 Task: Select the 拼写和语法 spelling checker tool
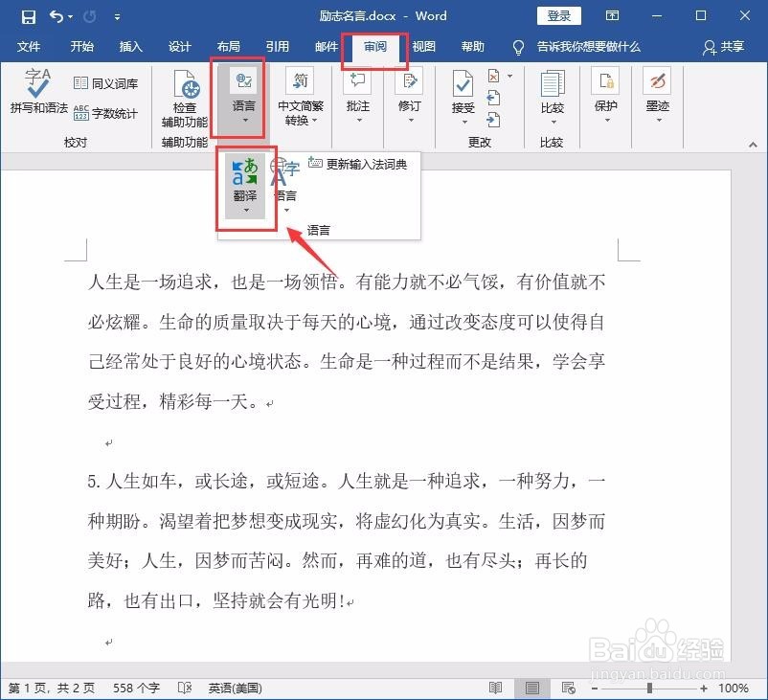(x=36, y=94)
